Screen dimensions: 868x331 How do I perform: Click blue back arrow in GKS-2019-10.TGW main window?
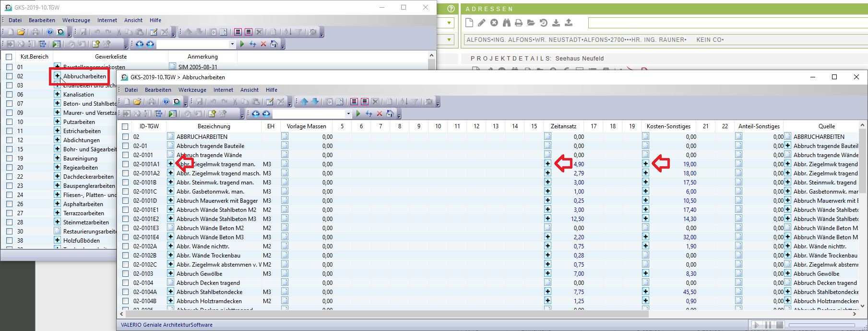140,44
